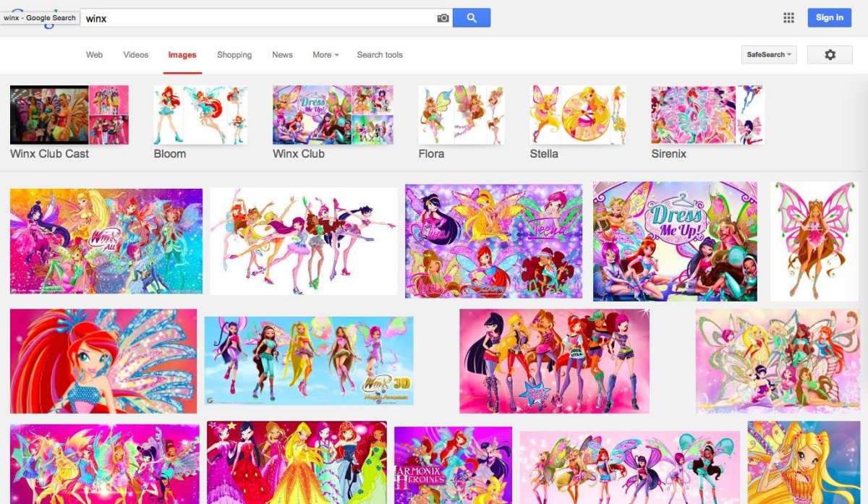Open the settings gear menu
This screenshot has width=868, height=504.
830,55
